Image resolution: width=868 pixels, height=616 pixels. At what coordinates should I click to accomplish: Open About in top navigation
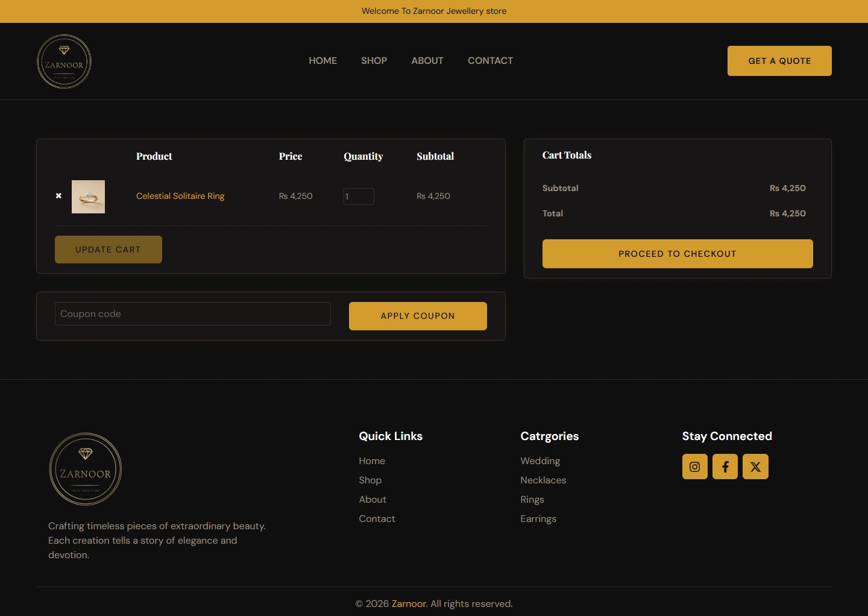click(427, 61)
